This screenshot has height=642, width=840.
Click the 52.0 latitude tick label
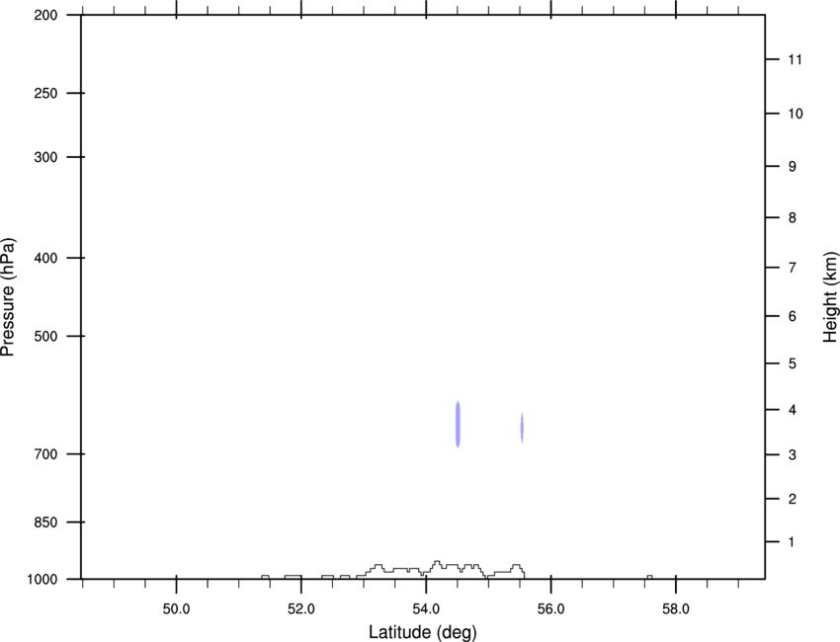(x=301, y=609)
